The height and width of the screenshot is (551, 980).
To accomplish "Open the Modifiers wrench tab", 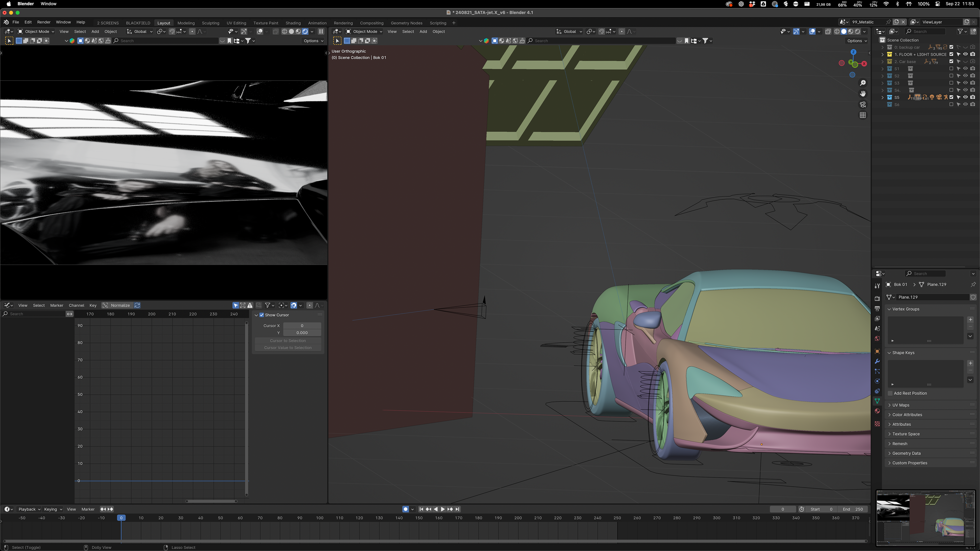I will pyautogui.click(x=877, y=361).
